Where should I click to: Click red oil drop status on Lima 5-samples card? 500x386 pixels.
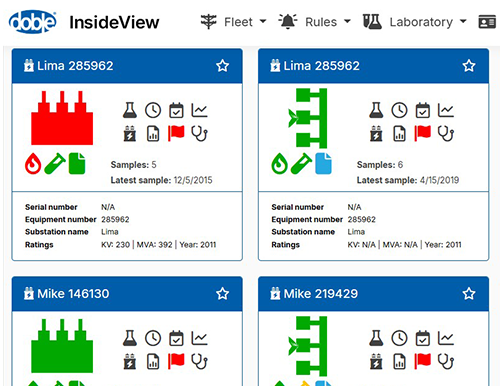33,164
